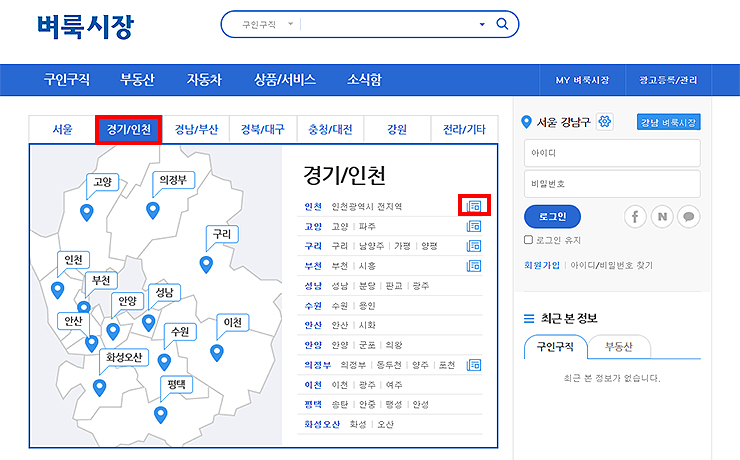The image size is (740, 460).
Task: Click the 수원 map pin
Action: tap(164, 362)
